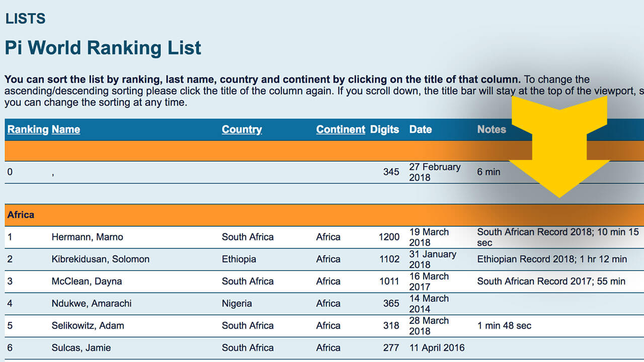Click Sulcas, Jamie in the table

coord(81,347)
